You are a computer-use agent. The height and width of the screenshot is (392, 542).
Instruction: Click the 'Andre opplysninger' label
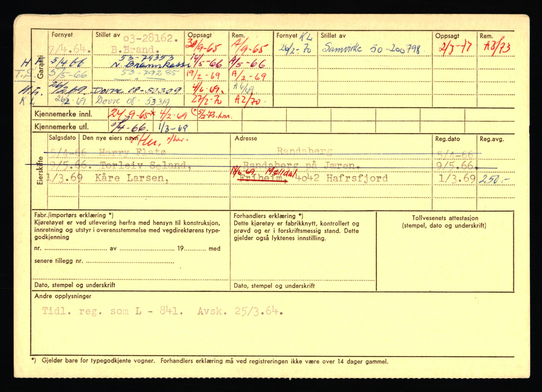point(63,296)
